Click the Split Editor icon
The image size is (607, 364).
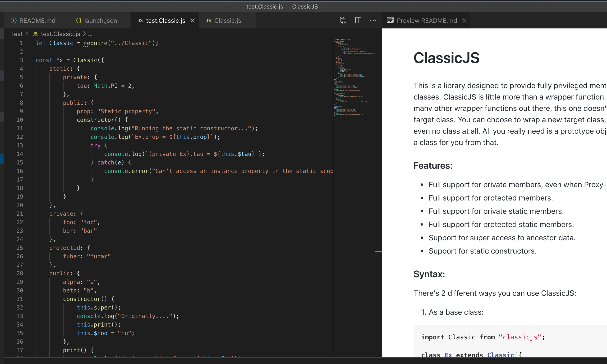coord(358,20)
